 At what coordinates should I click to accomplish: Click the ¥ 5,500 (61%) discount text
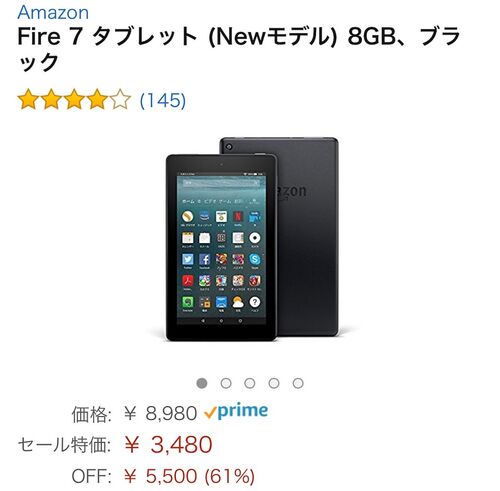coord(189,476)
